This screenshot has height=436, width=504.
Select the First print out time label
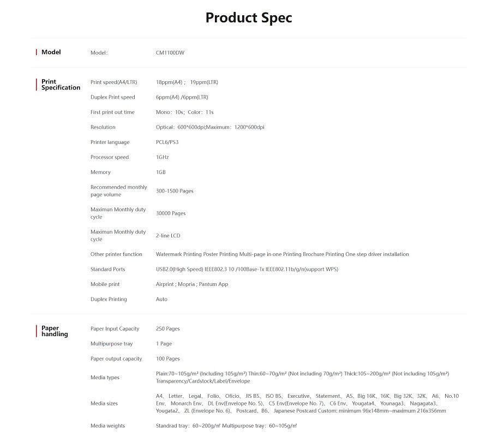[x=112, y=112]
